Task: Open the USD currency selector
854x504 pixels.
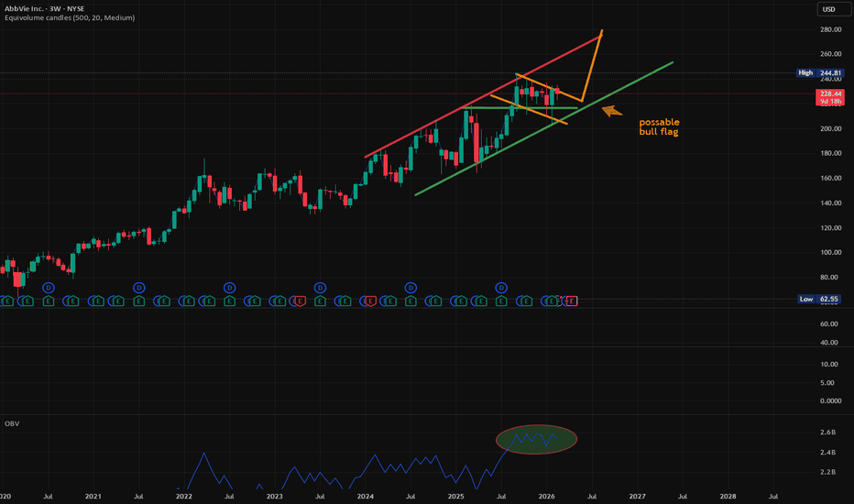Action: [x=828, y=10]
